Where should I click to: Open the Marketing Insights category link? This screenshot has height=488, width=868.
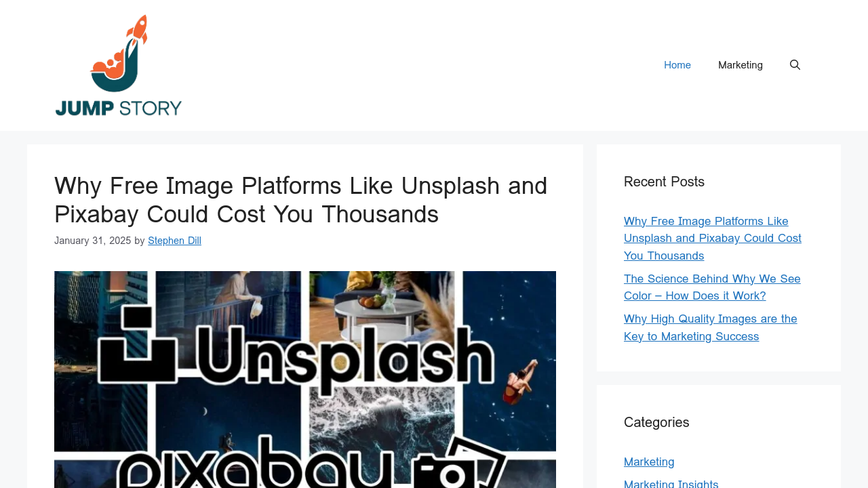tap(671, 483)
